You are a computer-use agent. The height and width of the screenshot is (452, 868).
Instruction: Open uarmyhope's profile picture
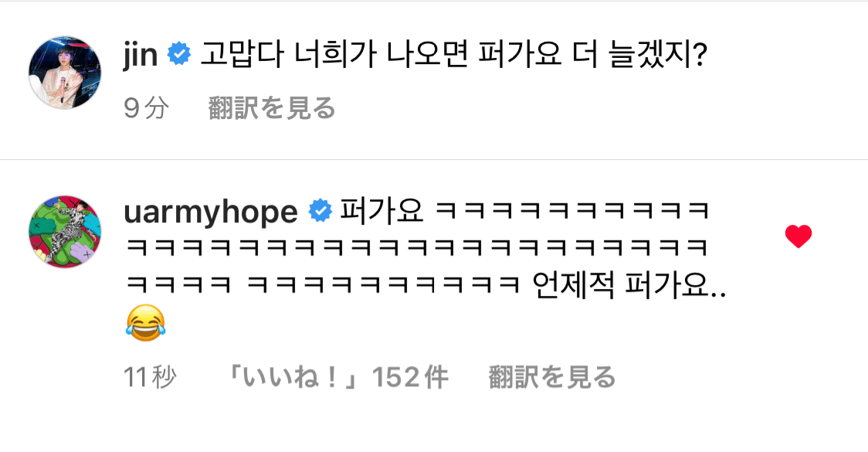click(x=65, y=232)
